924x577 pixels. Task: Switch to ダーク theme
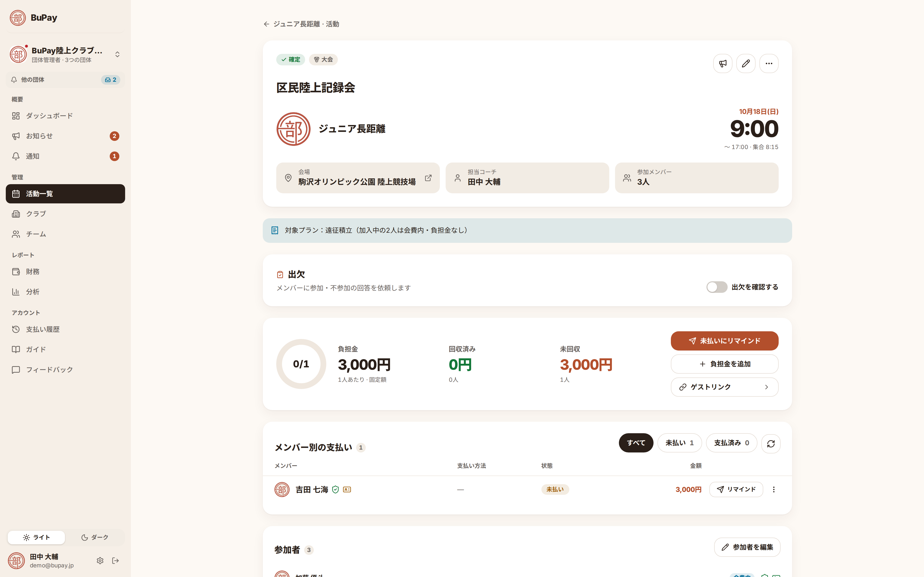tap(94, 537)
